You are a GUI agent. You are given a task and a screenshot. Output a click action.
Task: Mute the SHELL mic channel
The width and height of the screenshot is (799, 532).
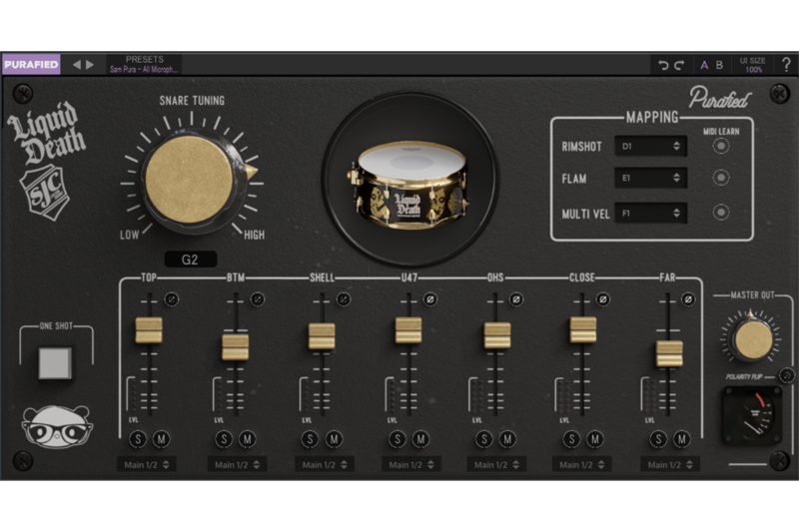335,439
